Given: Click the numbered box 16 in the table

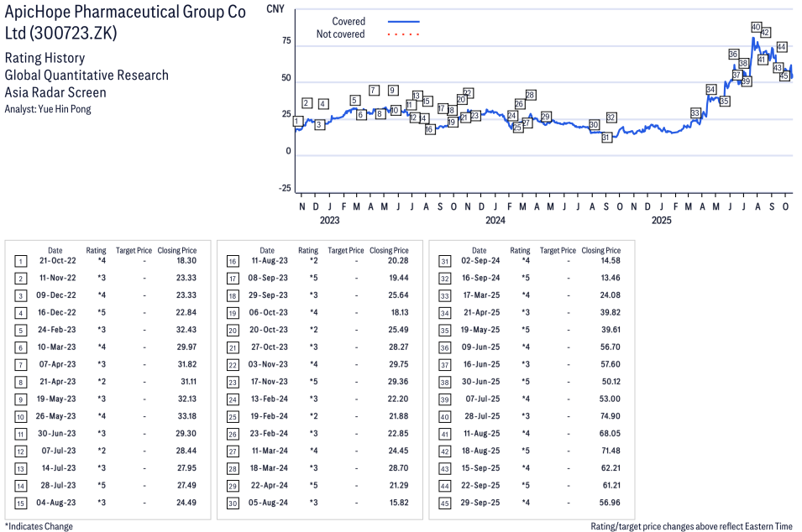Looking at the screenshot, I should pyautogui.click(x=232, y=261).
